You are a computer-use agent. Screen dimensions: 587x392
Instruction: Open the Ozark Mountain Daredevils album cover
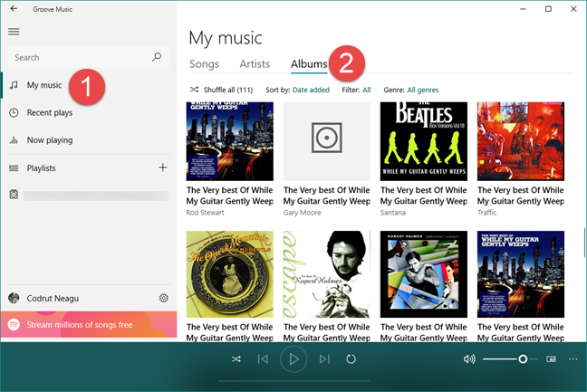(x=230, y=274)
